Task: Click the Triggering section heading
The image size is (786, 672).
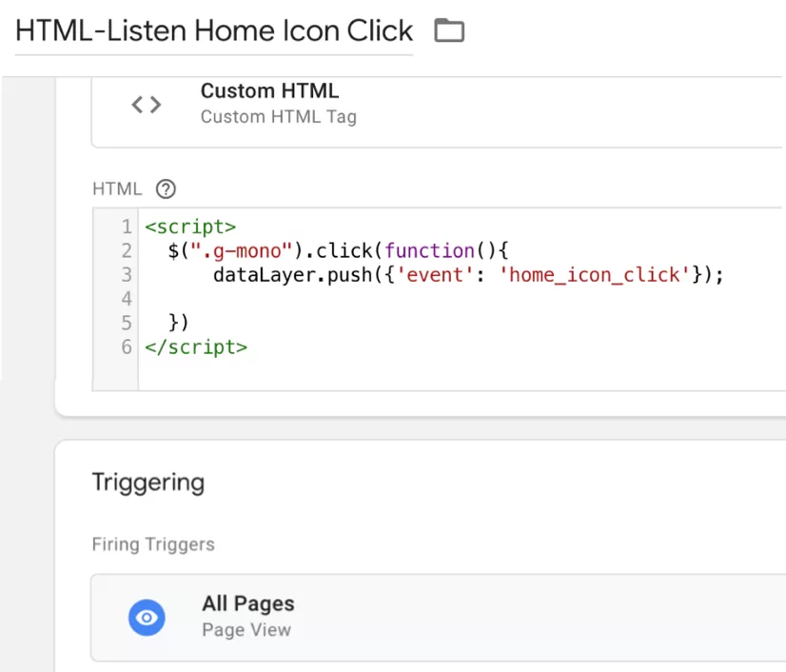Action: tap(148, 483)
